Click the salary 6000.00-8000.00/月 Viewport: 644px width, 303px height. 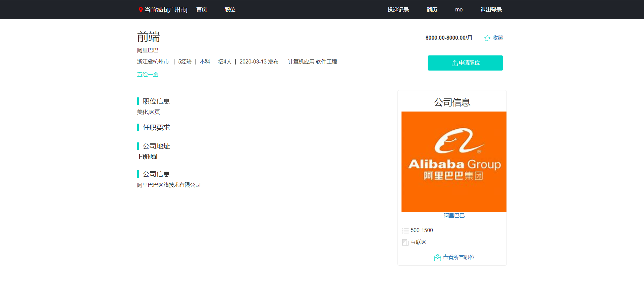[449, 38]
